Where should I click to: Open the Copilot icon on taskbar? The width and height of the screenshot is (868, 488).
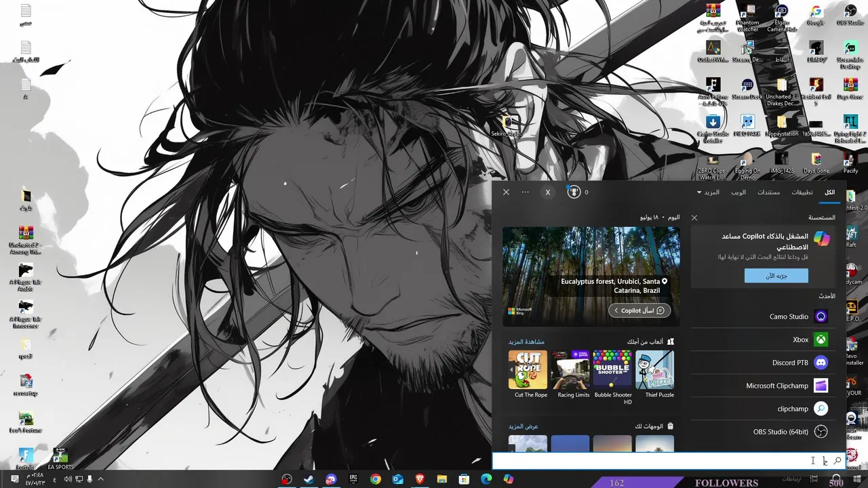509,479
